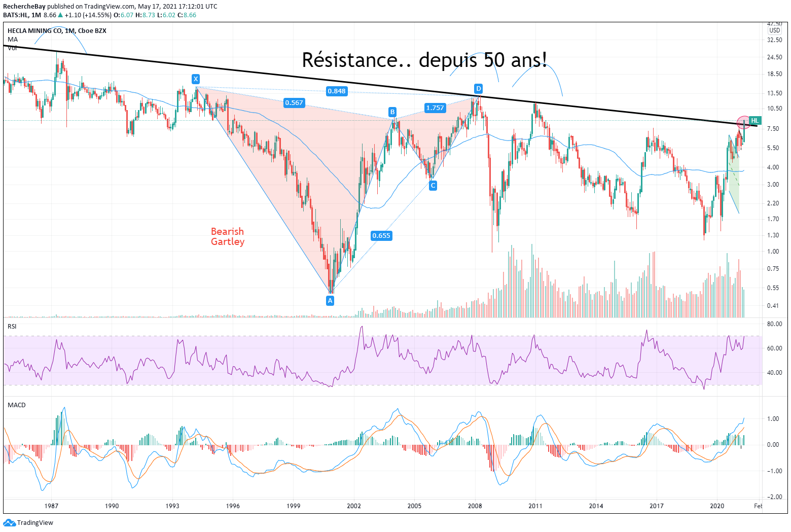791x532 pixels.
Task: Click the 18.50 price axis label
Action: coord(775,74)
